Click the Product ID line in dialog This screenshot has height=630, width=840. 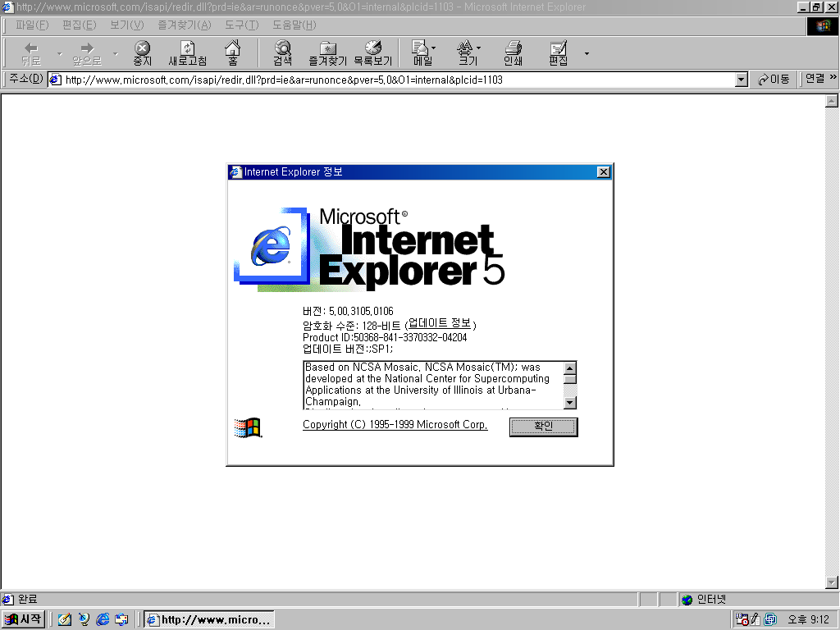click(385, 337)
